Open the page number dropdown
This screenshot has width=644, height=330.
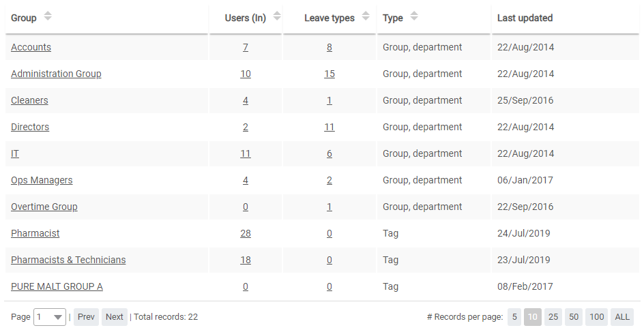point(49,317)
